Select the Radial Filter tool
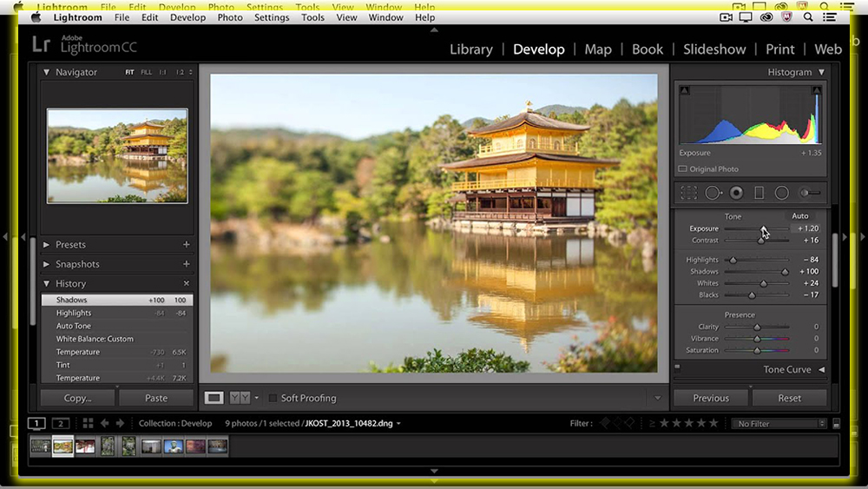Screen dimensions: 868x489 point(781,193)
